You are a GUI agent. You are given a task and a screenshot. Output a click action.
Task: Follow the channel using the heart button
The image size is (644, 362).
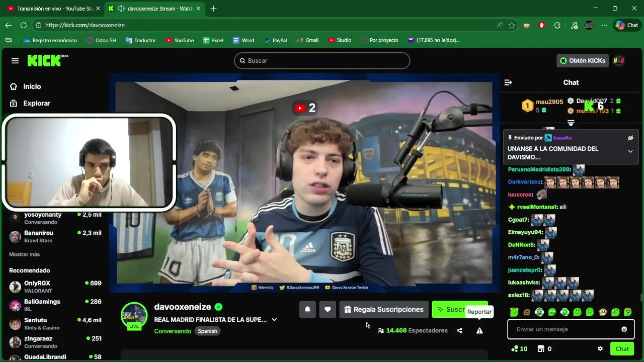click(x=328, y=309)
